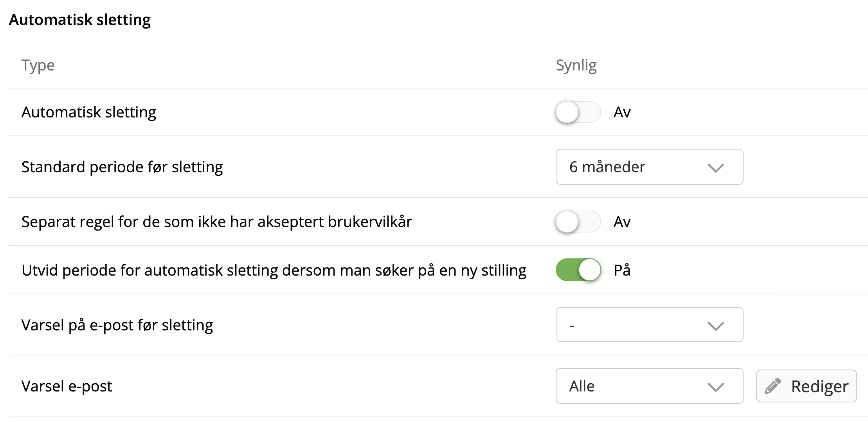Click the Av label beside Automatisk sletting
868x422 pixels.
(622, 113)
